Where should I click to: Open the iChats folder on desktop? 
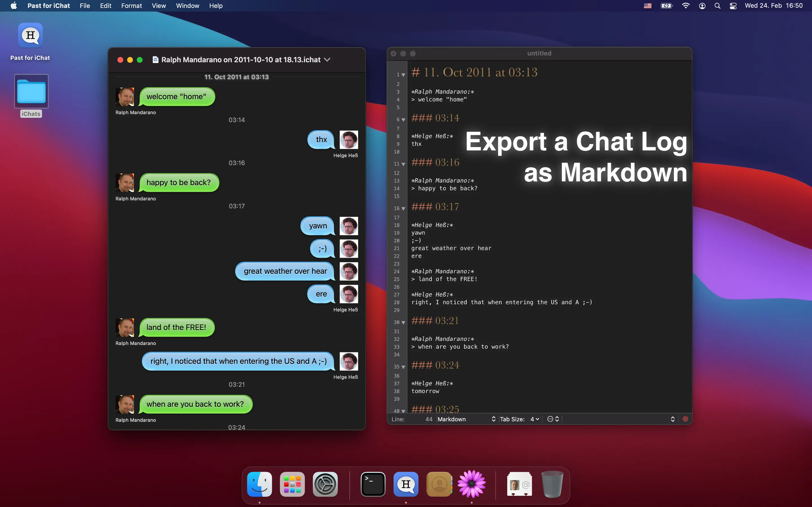31,92
